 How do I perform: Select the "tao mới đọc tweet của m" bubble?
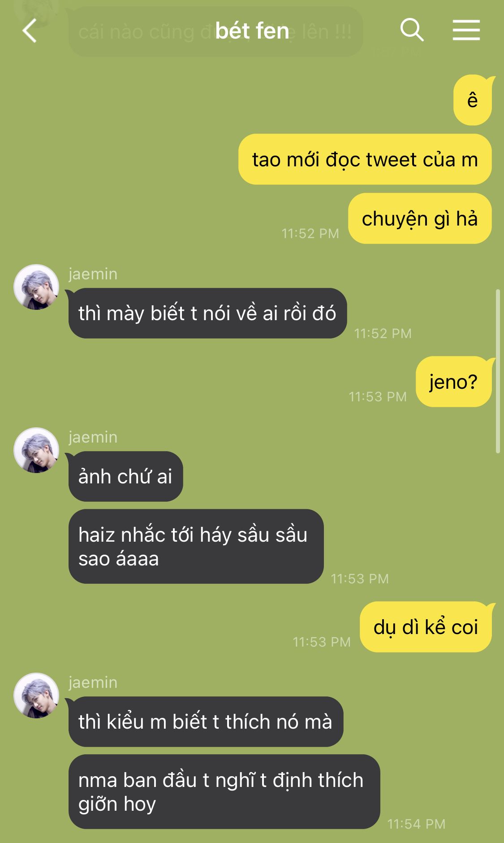coord(365,159)
